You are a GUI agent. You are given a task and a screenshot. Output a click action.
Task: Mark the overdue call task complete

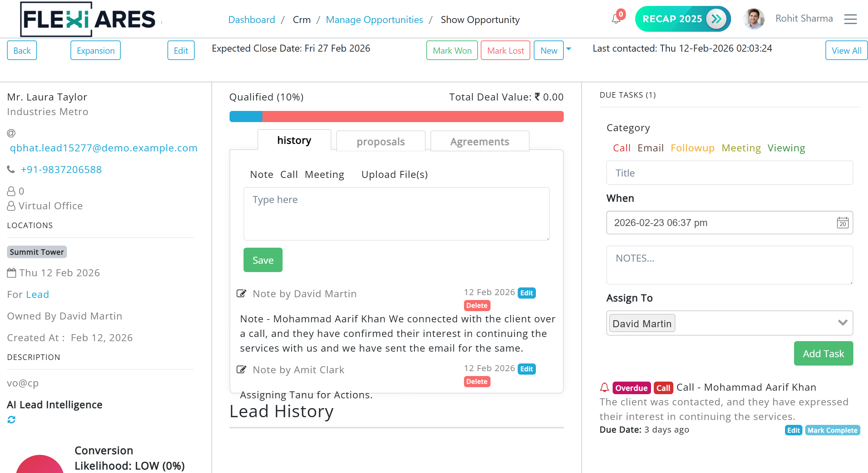(x=832, y=430)
